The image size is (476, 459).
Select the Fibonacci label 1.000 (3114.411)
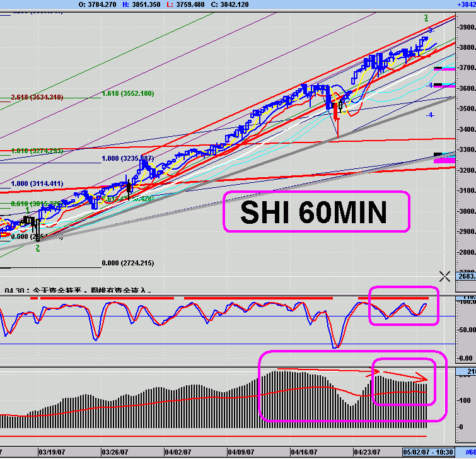pos(37,183)
